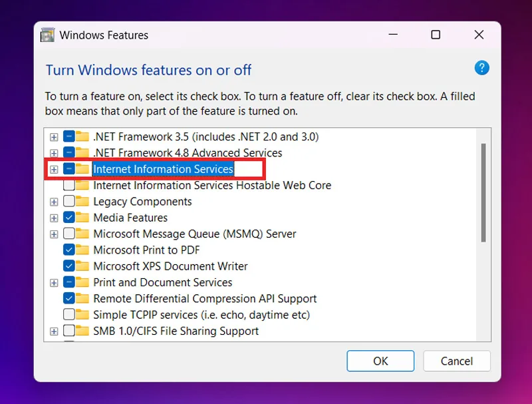
Task: Uncheck the Media Features checkbox
Action: 69,217
